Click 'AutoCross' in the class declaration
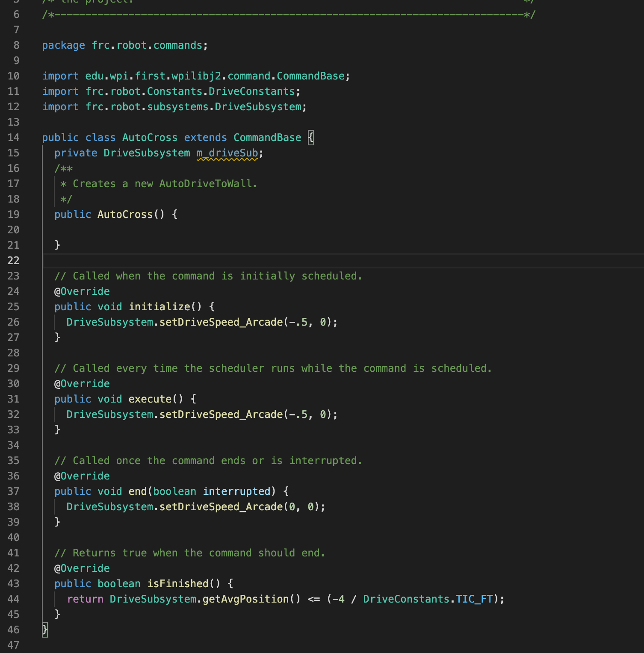The width and height of the screenshot is (644, 653). [x=150, y=138]
